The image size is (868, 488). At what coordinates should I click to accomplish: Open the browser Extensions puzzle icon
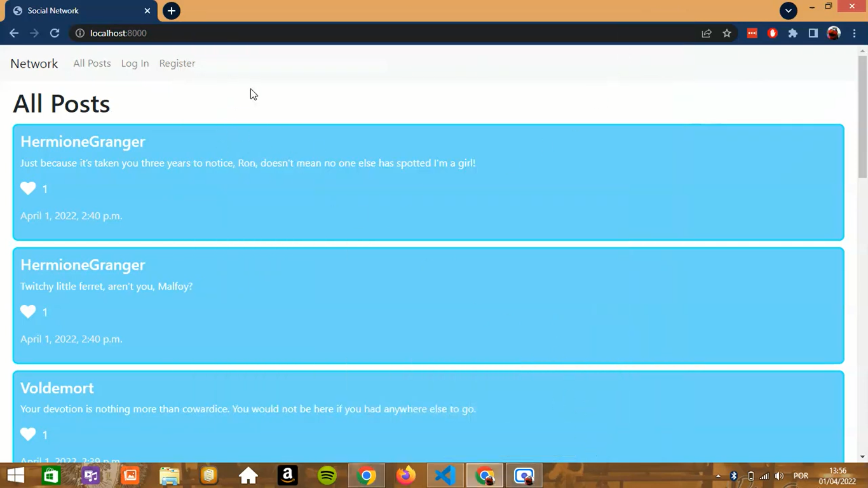pyautogui.click(x=793, y=33)
